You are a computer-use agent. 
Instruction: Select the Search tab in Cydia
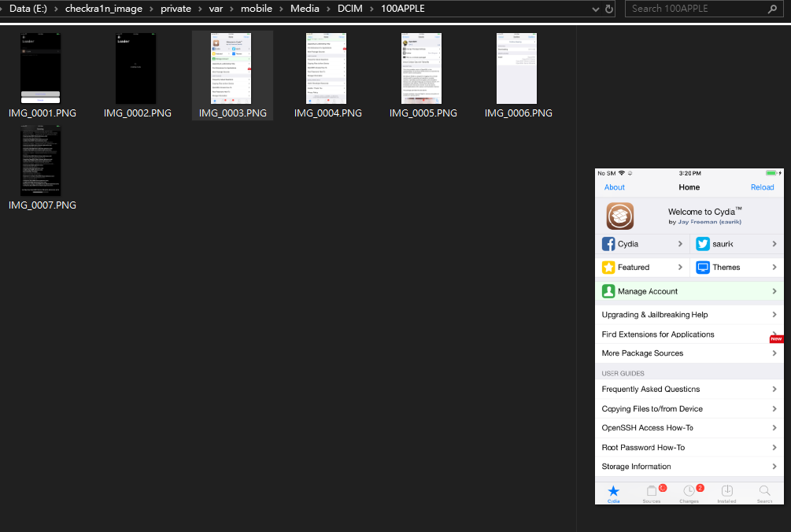pos(765,493)
